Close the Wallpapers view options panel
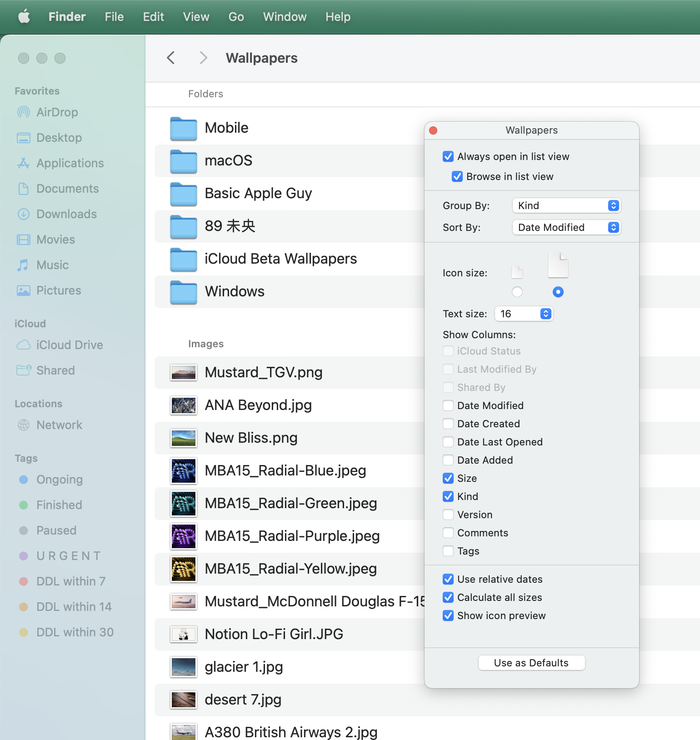The image size is (700, 740). tap(433, 130)
